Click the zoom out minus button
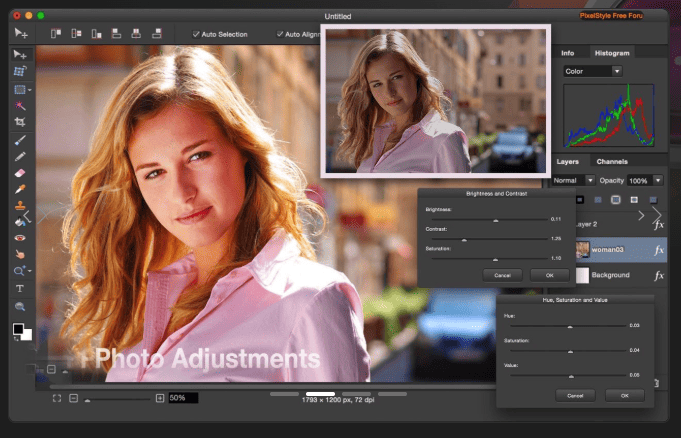This screenshot has width=681, height=438. pyautogui.click(x=73, y=398)
